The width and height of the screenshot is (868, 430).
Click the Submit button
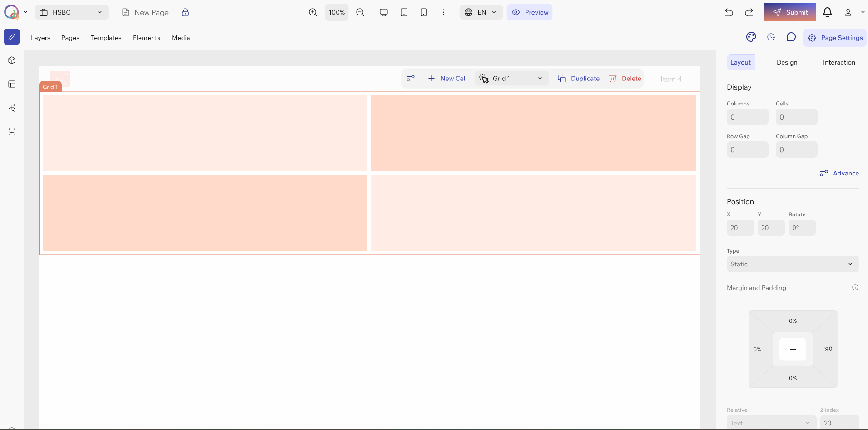[x=790, y=12]
